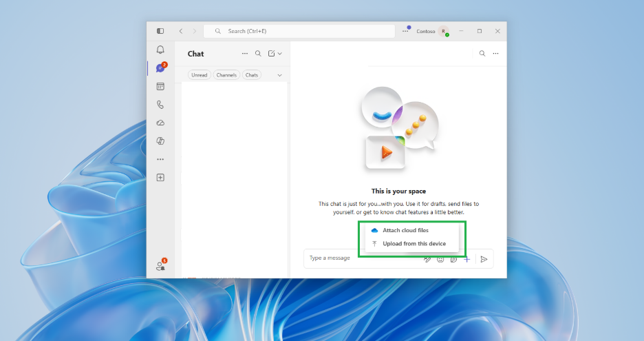The width and height of the screenshot is (644, 341).
Task: Expand the filters chevron beside Chats
Action: point(280,75)
